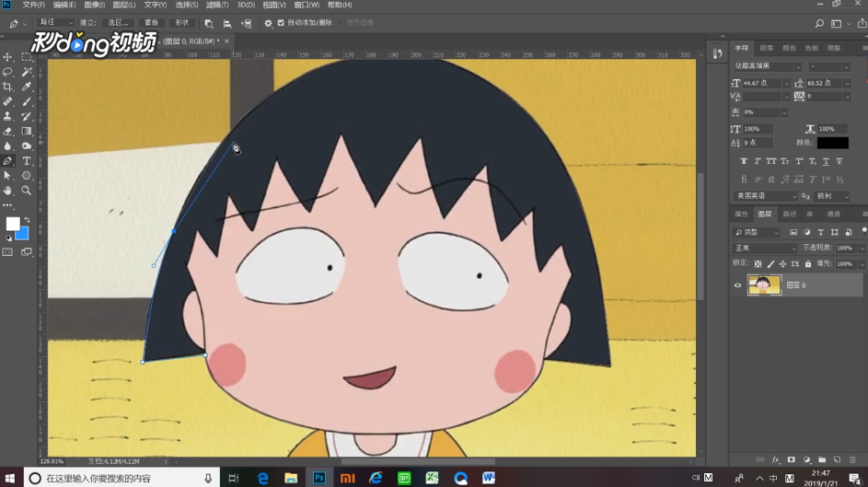This screenshot has width=868, height=487.
Task: Select the Path Selection tool
Action: tap(7, 176)
